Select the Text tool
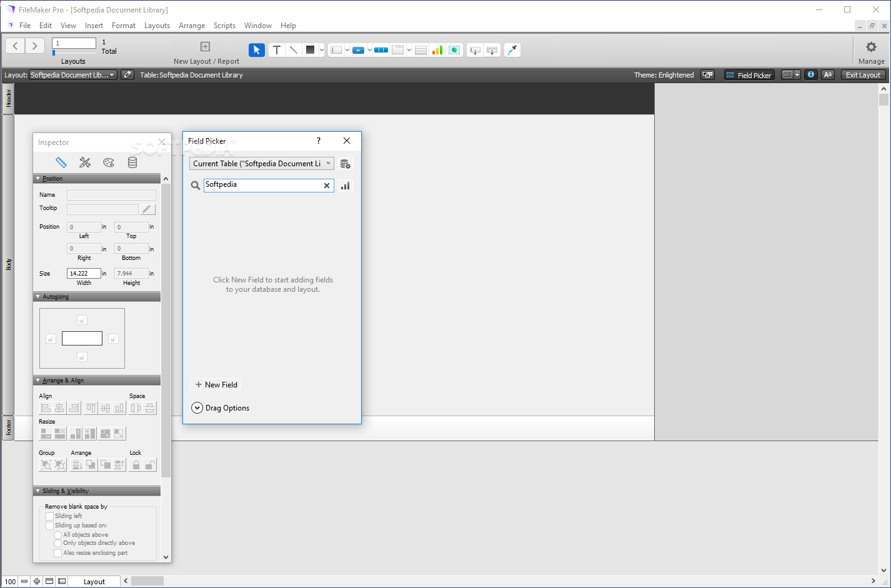Viewport: 891px width, 588px height. click(277, 50)
